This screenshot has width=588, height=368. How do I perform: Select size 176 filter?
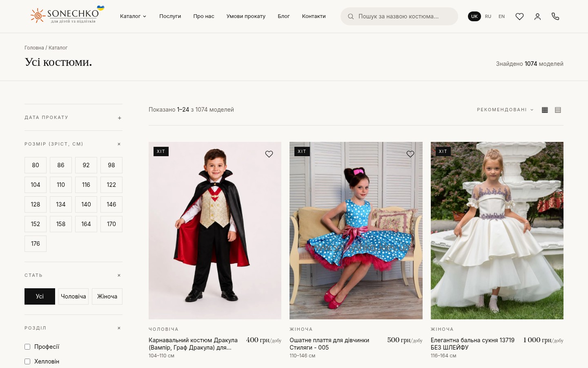coord(36,244)
